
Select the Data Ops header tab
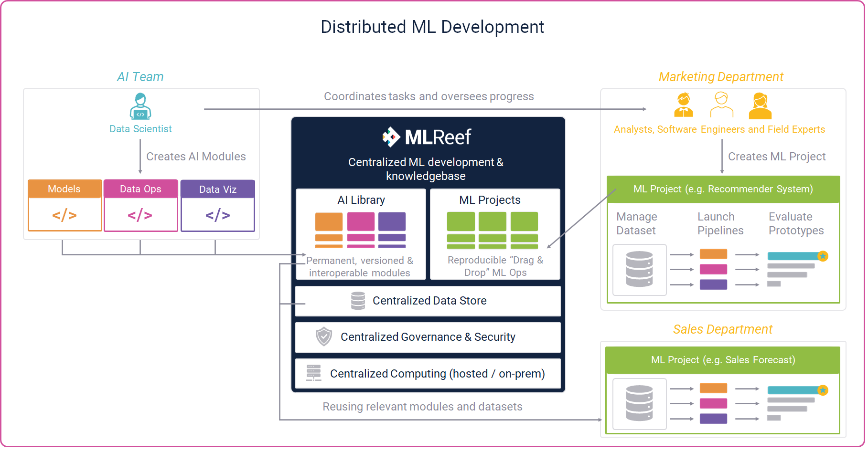(x=140, y=189)
